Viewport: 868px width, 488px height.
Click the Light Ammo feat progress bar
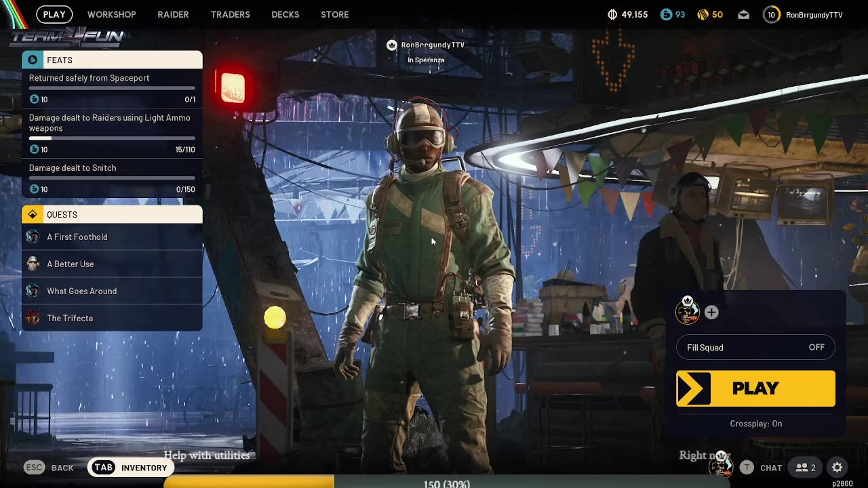point(112,138)
